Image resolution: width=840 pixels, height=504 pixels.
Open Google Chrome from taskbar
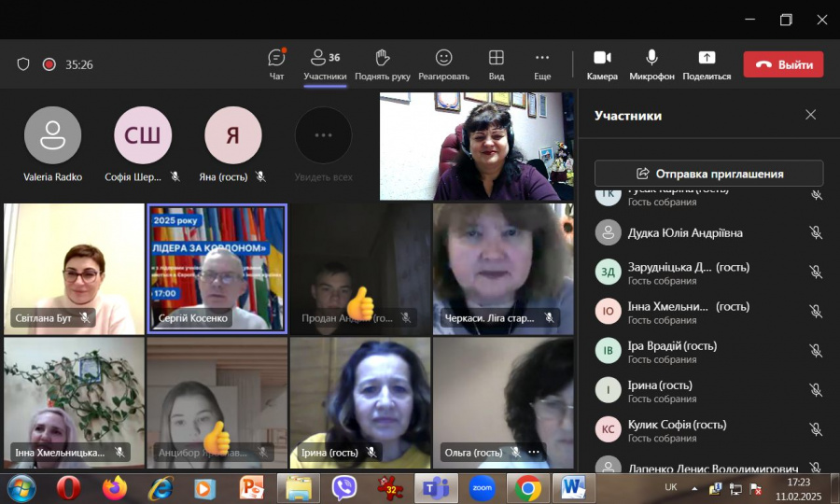[527, 488]
